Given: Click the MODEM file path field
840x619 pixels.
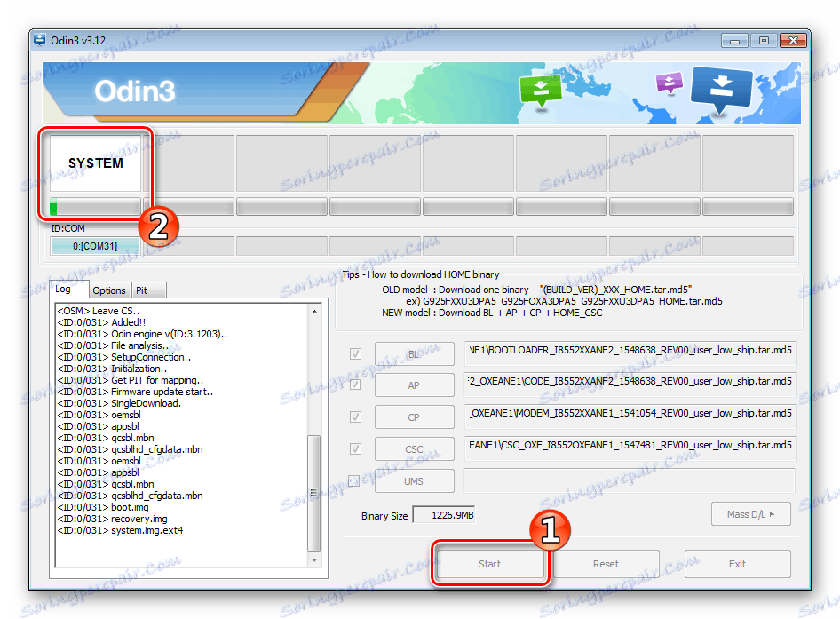Looking at the screenshot, I should click(x=630, y=417).
